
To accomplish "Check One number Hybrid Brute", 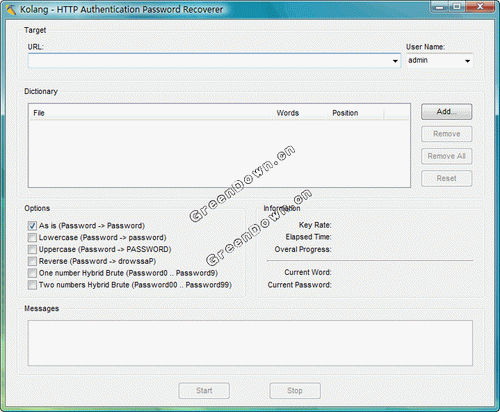I will [x=32, y=273].
